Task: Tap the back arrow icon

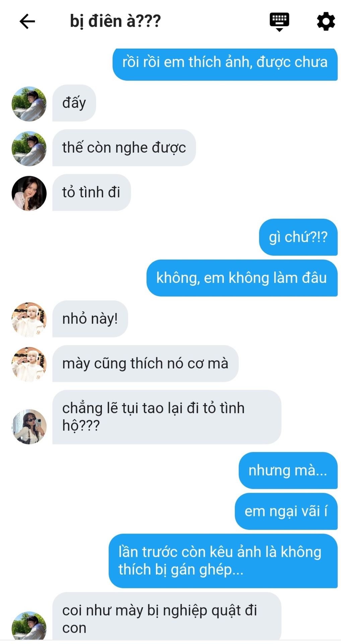Action: point(27,22)
